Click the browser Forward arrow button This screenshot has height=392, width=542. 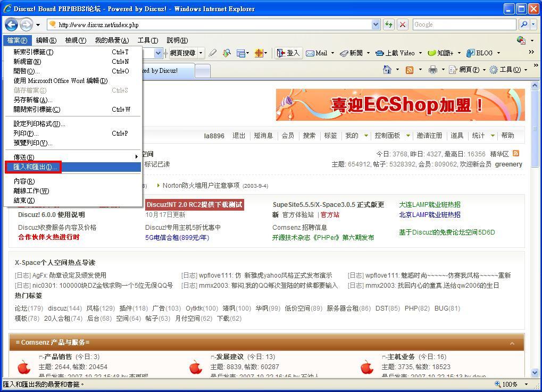(26, 24)
